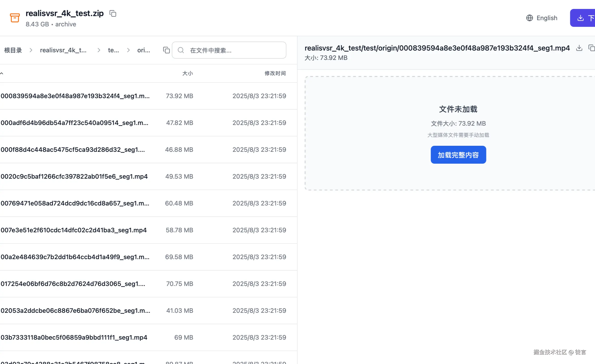Select file 0020c9c5baf1266cfc397822ab01f5e6_seg1.mp4
Image resolution: width=595 pixels, height=364 pixels.
tap(74, 176)
